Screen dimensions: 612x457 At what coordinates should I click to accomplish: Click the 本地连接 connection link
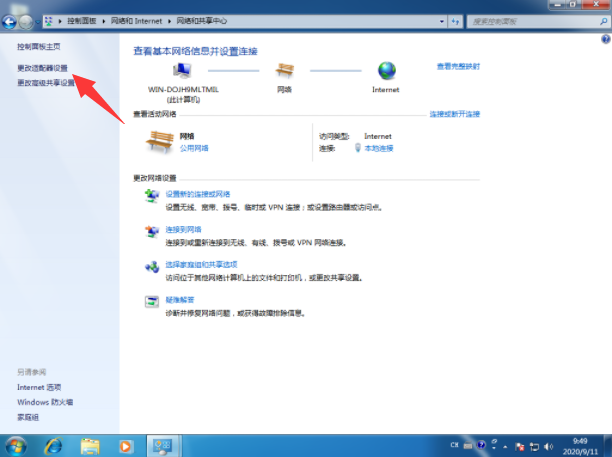pyautogui.click(x=379, y=148)
